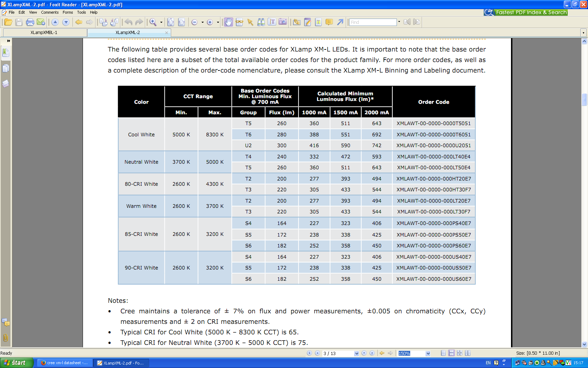Click the Zoom magnifier tool icon
588x368 pixels.
click(153, 22)
